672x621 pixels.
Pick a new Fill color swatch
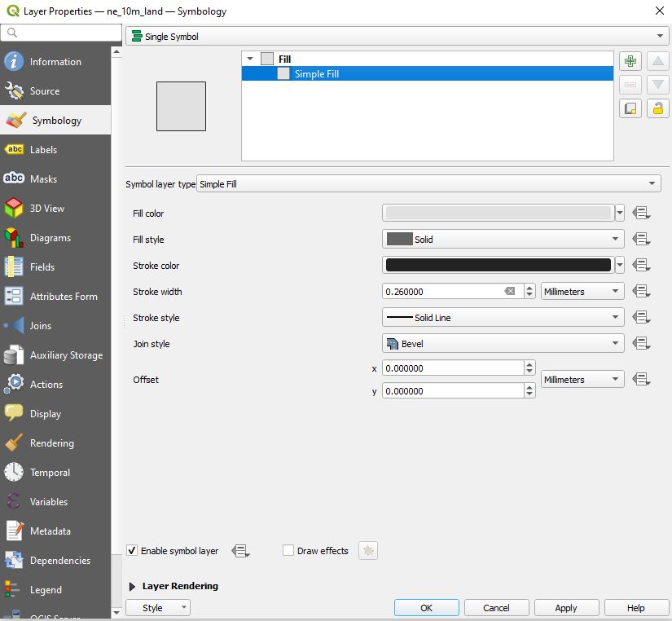(x=499, y=213)
